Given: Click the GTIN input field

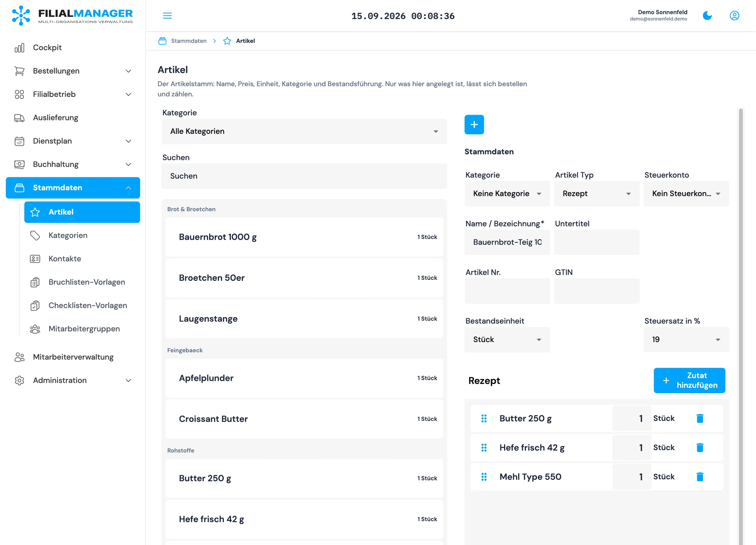Looking at the screenshot, I should [x=596, y=291].
